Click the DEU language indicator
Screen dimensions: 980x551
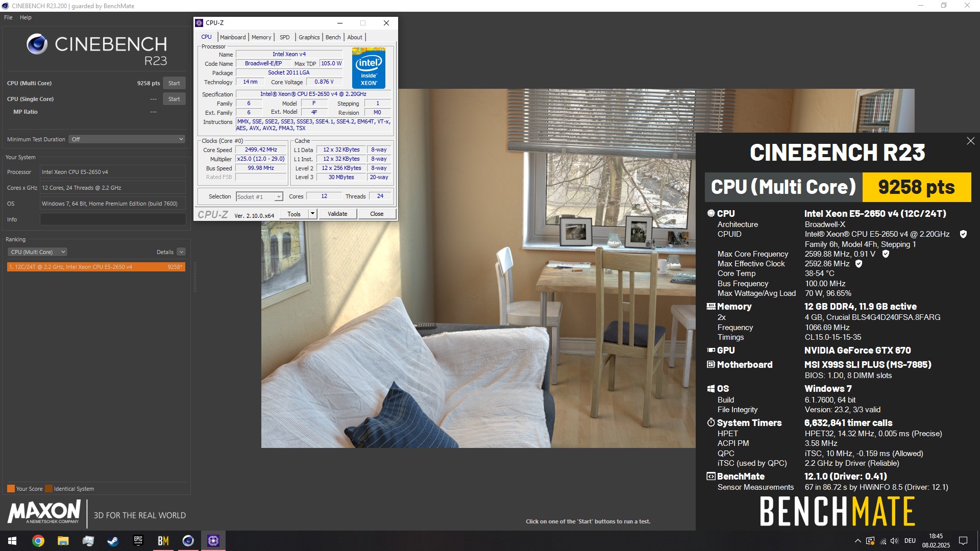(910, 541)
